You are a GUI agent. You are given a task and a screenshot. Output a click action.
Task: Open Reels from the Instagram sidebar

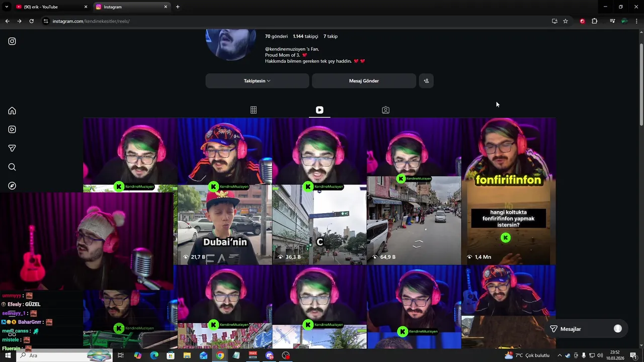[12, 129]
